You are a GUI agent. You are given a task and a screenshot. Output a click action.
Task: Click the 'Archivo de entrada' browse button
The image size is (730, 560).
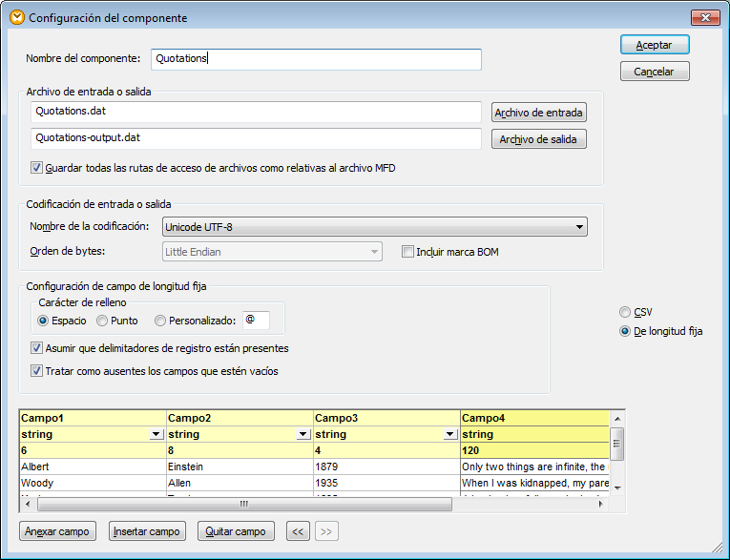538,113
